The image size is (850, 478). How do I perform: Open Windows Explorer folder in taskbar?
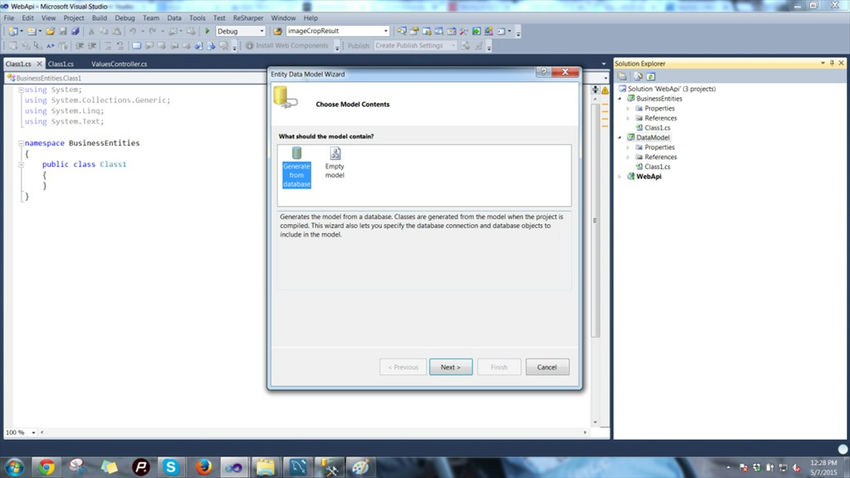click(266, 467)
